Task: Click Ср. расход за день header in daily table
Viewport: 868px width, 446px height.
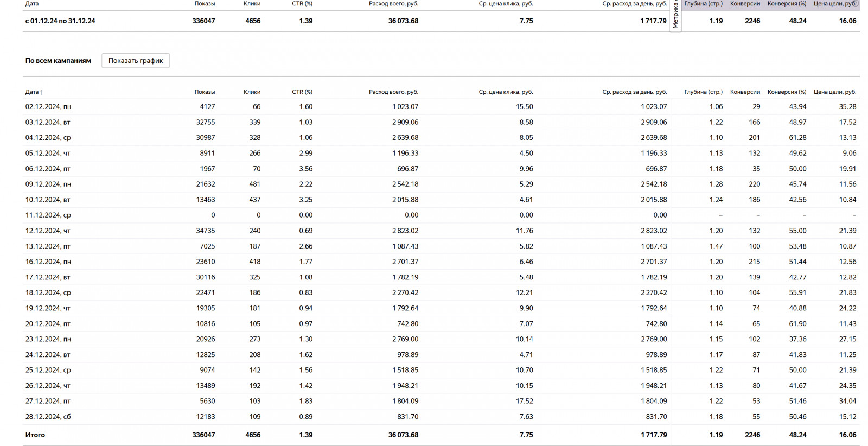Action: [634, 92]
